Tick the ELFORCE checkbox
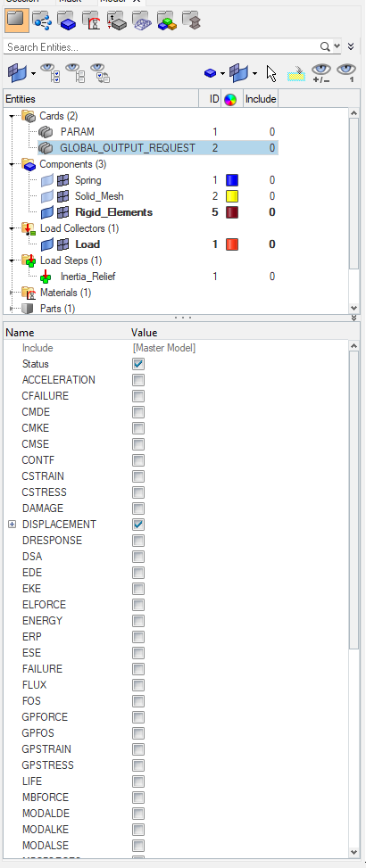Viewport: 366px width, 868px height. pyautogui.click(x=138, y=605)
